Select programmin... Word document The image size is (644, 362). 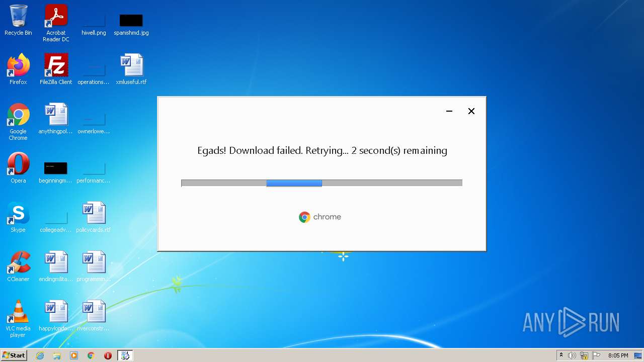pos(94,266)
